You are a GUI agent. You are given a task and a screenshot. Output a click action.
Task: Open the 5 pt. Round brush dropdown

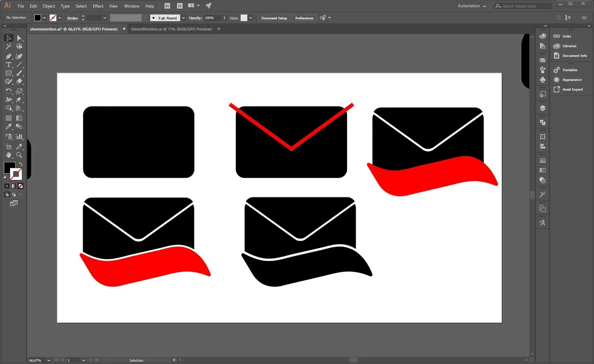tap(183, 18)
